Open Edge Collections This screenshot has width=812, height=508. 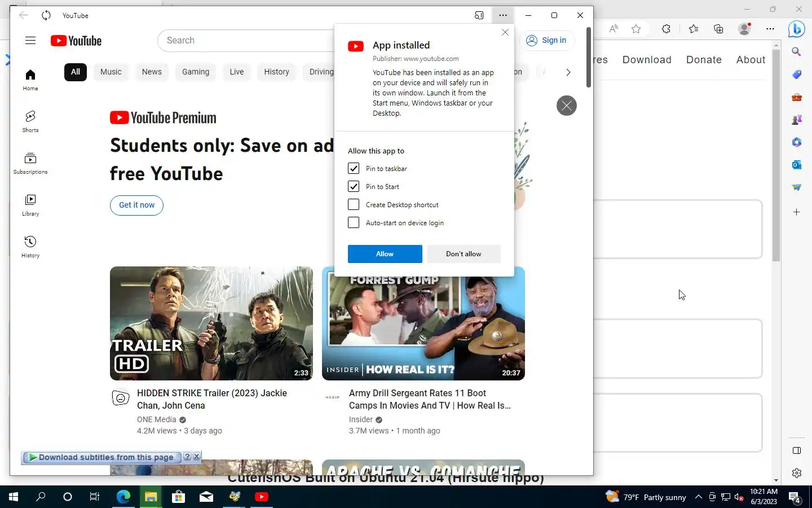[718, 29]
